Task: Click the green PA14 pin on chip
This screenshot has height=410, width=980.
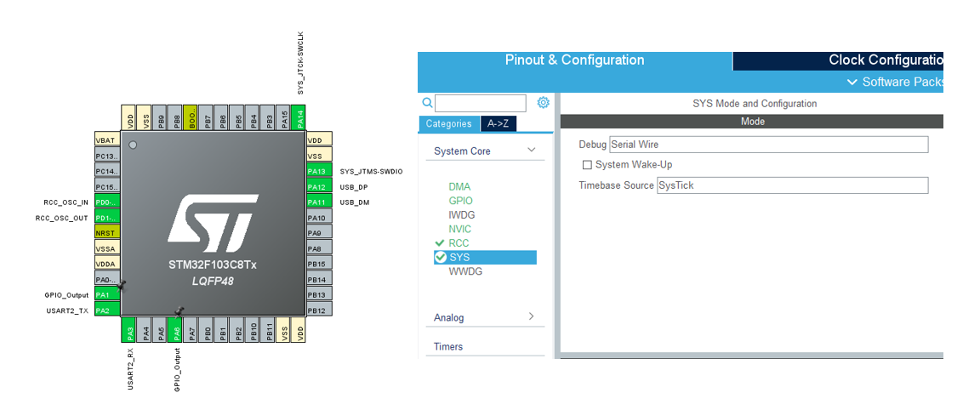Action: [299, 117]
